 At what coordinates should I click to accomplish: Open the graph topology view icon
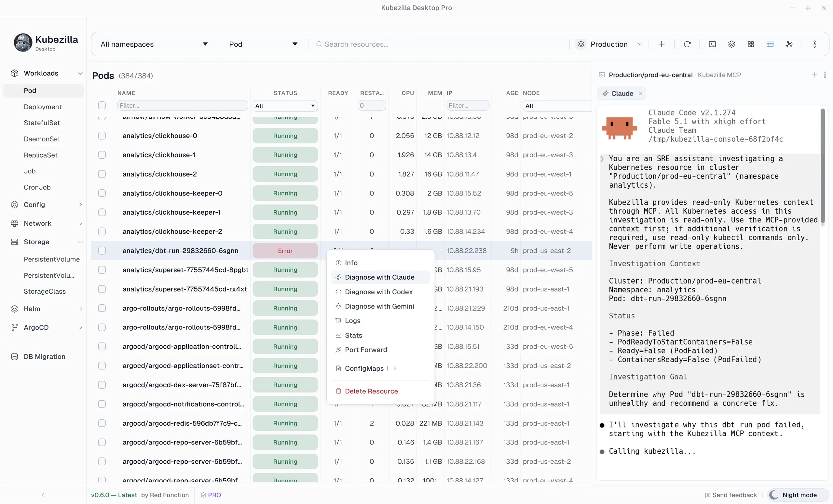[789, 44]
